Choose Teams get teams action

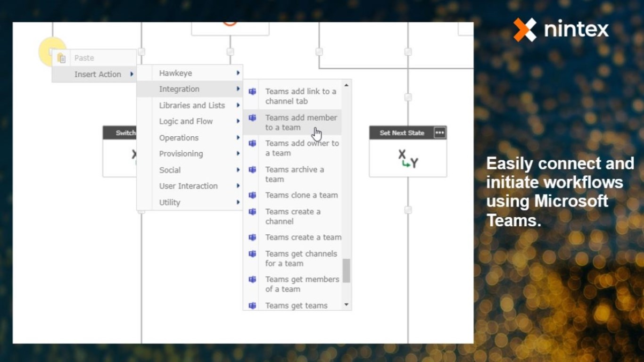pos(292,305)
